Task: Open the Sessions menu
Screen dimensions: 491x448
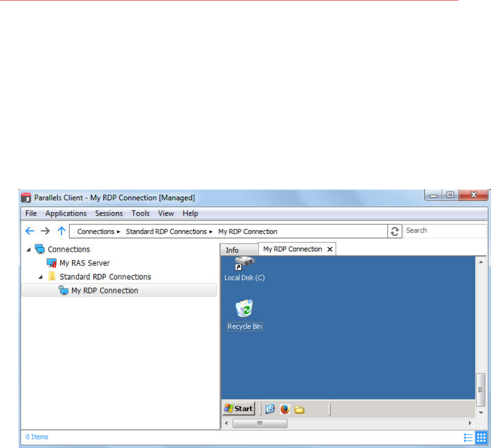Action: [x=109, y=213]
